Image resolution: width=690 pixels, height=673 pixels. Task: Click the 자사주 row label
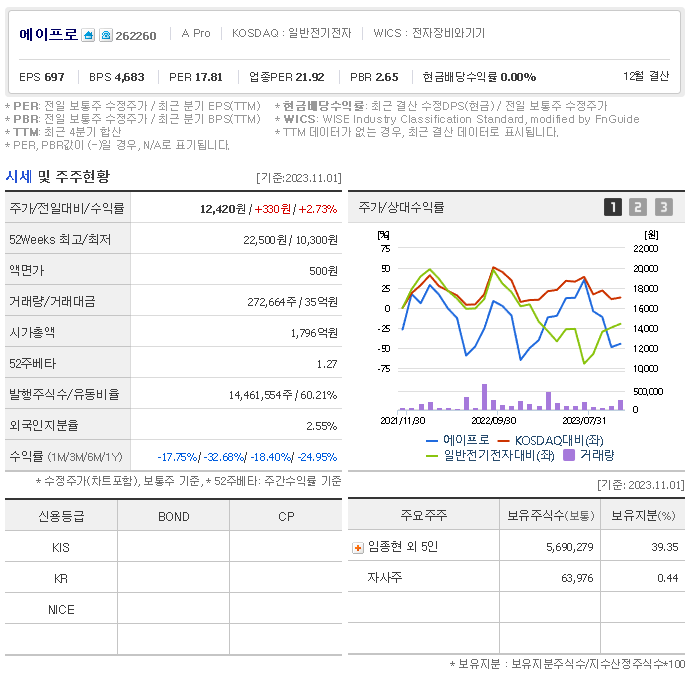(385, 577)
